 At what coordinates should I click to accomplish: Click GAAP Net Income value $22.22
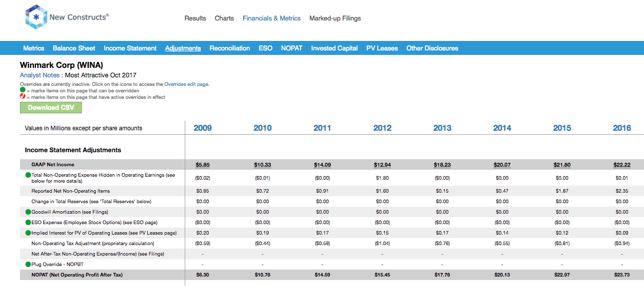click(622, 165)
